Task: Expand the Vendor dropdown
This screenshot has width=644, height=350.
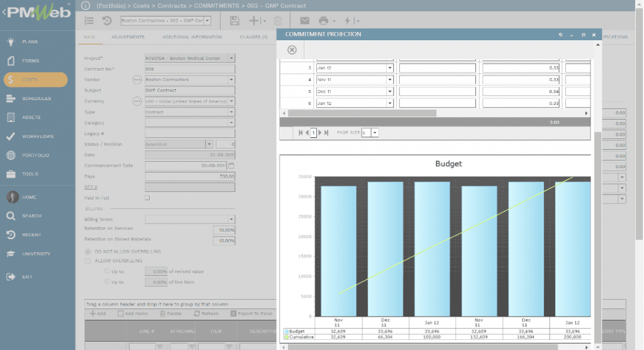Action: 231,79
